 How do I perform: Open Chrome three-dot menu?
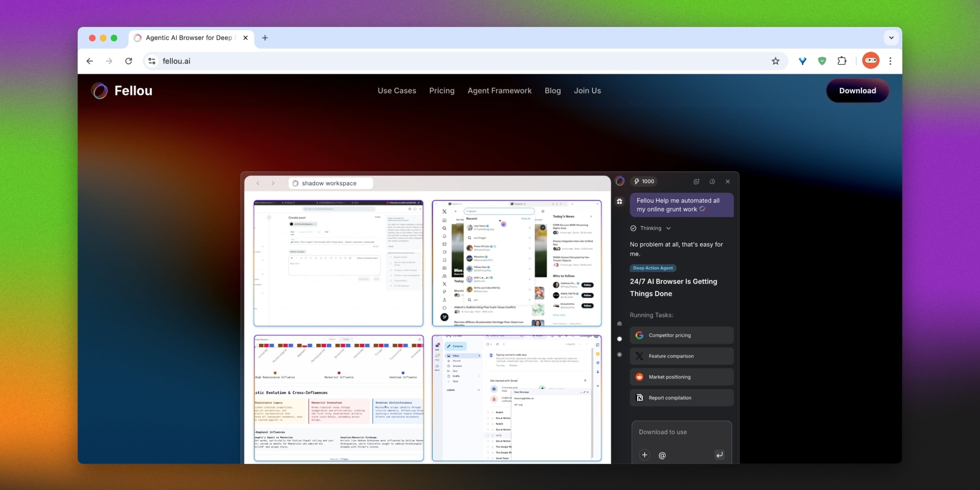[x=890, y=61]
